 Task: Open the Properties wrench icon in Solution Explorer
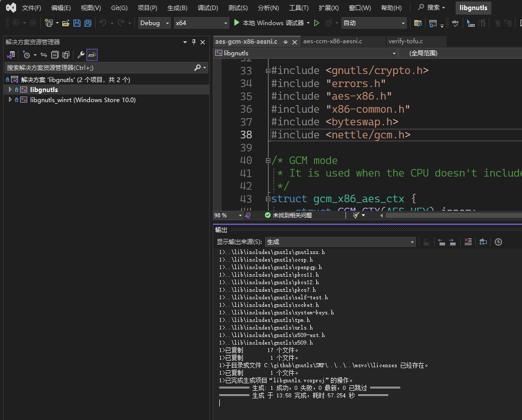[80, 55]
